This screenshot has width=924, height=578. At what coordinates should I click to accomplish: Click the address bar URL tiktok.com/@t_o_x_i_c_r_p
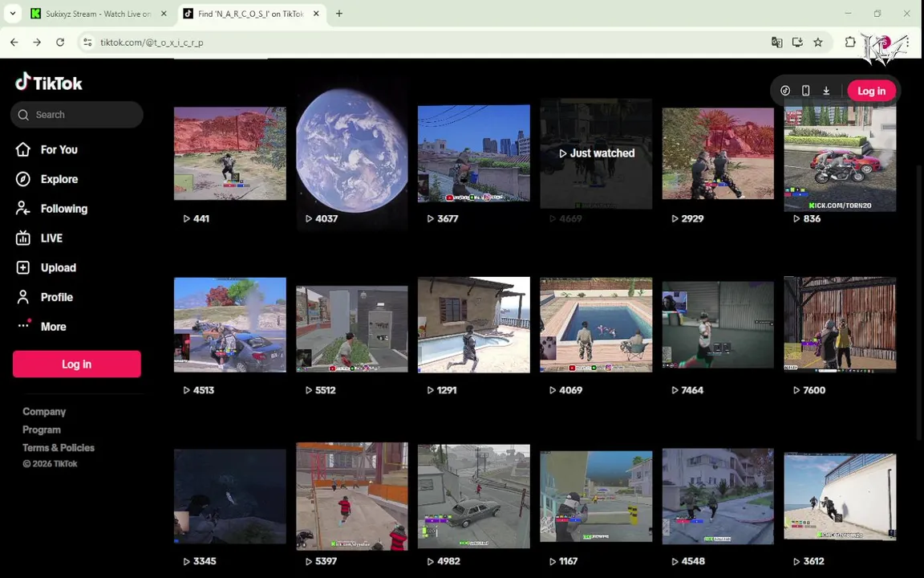pyautogui.click(x=152, y=43)
